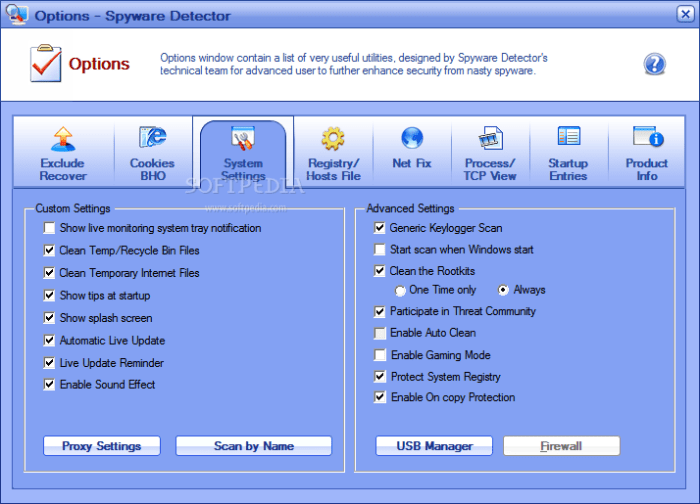Switch to Product Info tab label
The height and width of the screenshot is (504, 700).
click(x=647, y=170)
